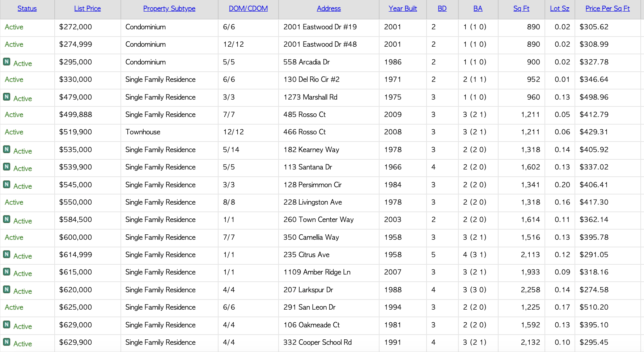Image resolution: width=644 pixels, height=352 pixels.
Task: Sort by Lot Sz column header
Action: pyautogui.click(x=560, y=9)
